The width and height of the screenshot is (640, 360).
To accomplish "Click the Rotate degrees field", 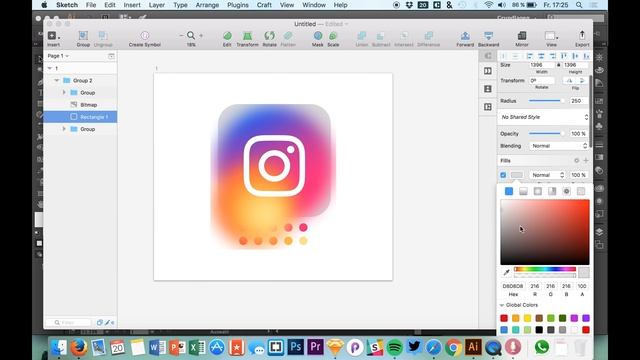I will (541, 80).
